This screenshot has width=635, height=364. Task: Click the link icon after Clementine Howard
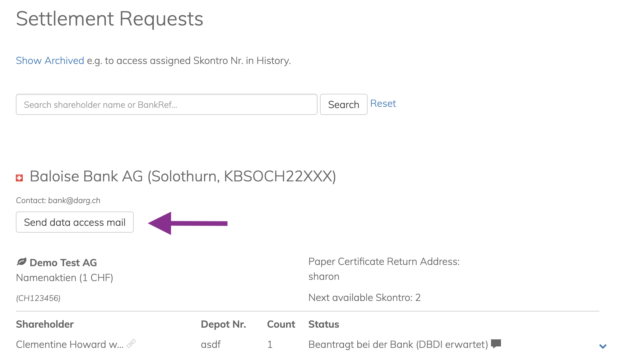[131, 344]
